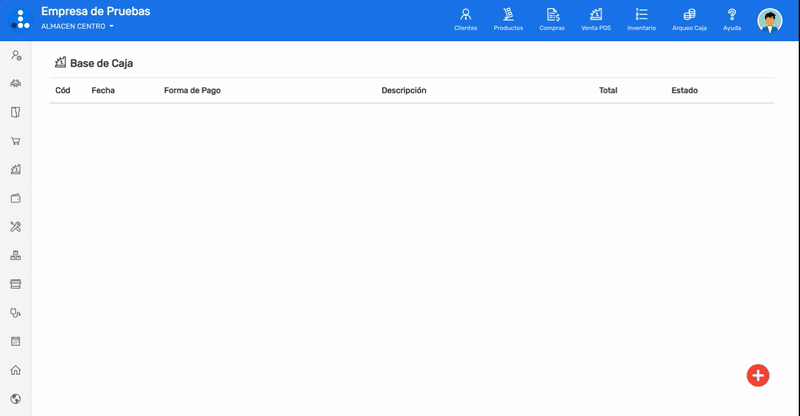Open the Clientes shortcut in header
The image size is (800, 416).
coord(465,20)
